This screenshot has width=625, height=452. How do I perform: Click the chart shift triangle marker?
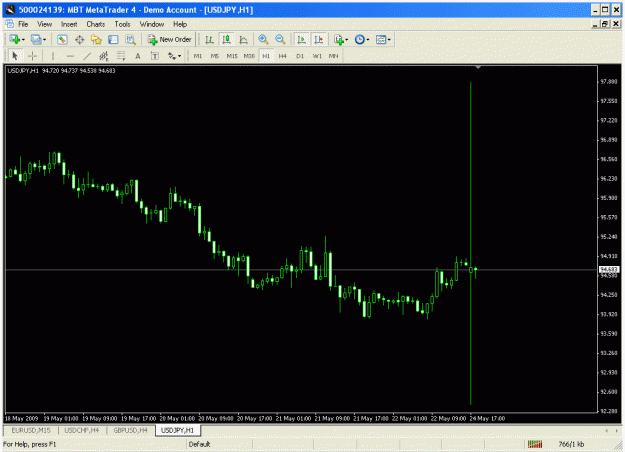click(x=478, y=68)
